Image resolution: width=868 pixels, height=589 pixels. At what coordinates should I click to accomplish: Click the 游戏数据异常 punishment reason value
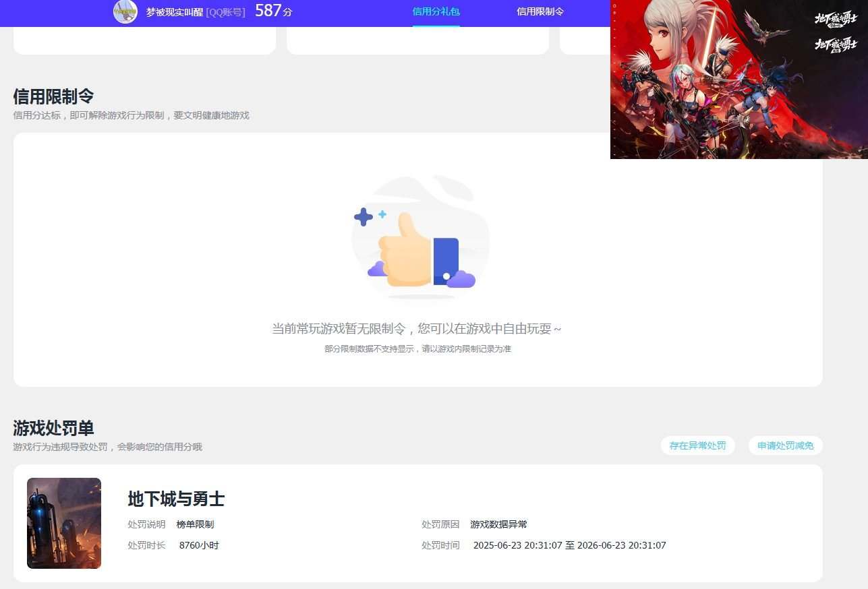498,524
